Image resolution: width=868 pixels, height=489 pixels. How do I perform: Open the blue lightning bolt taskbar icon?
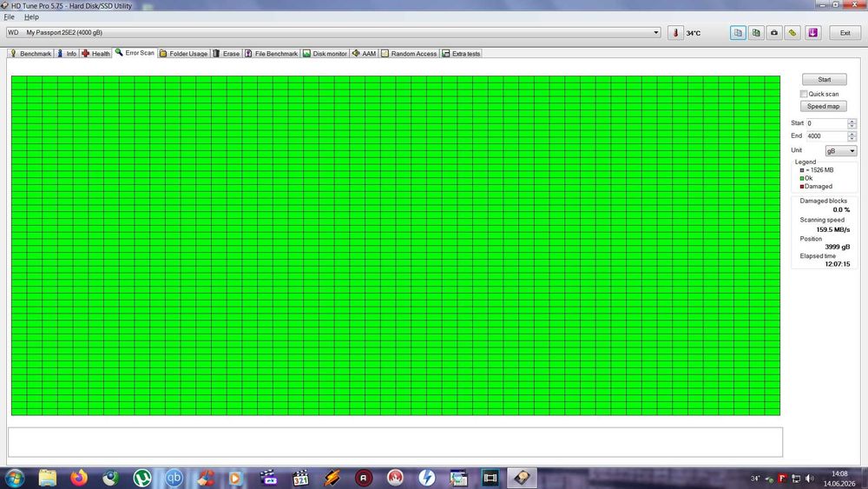click(x=427, y=478)
